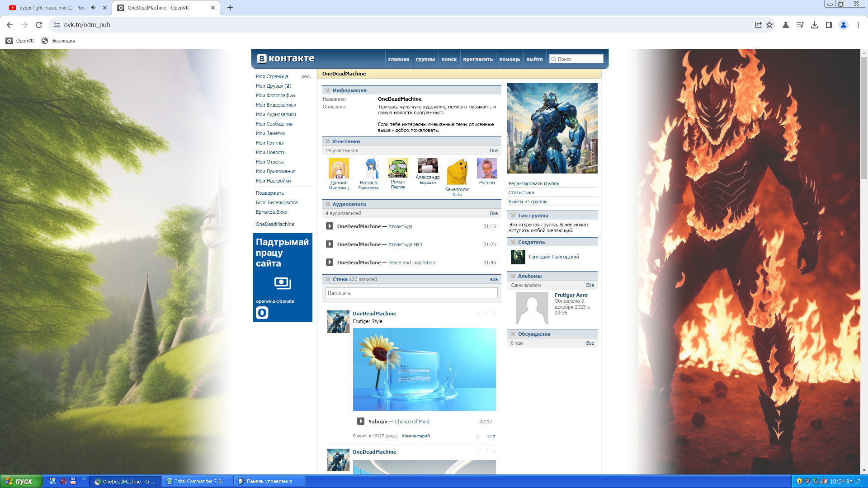This screenshot has width=868, height=488.
Task: Mute the YouTube tab audio icon
Action: click(94, 8)
